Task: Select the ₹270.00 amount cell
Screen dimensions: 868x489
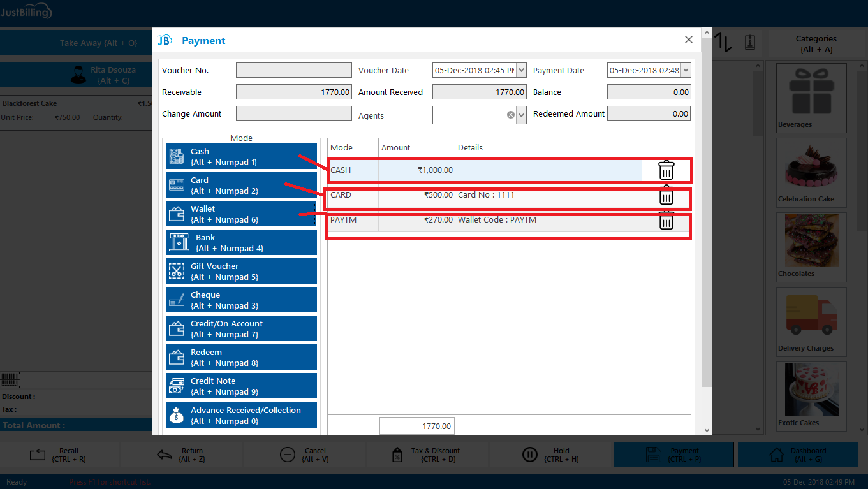Action: coord(416,220)
